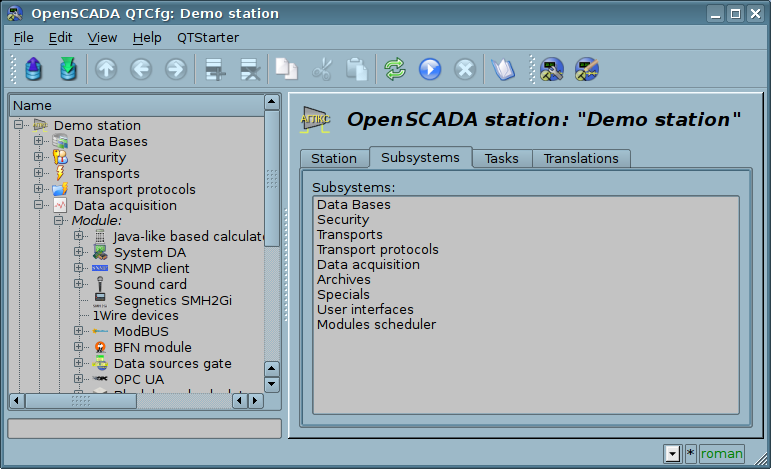Collapse the Demo station root node
The width and height of the screenshot is (771, 469).
18,125
